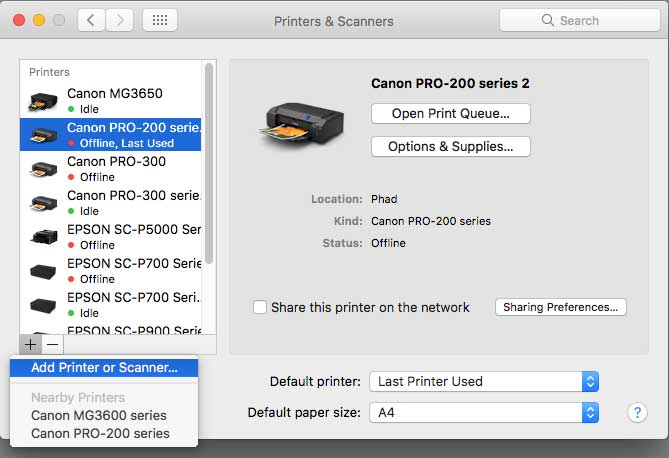Screen dimensions: 669x458
Task: Click the Canon PRO-300 Offline printer icon
Action: tap(44, 169)
